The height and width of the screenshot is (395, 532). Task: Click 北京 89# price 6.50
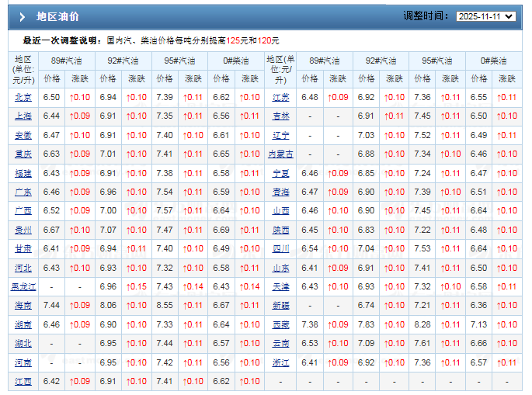51,97
